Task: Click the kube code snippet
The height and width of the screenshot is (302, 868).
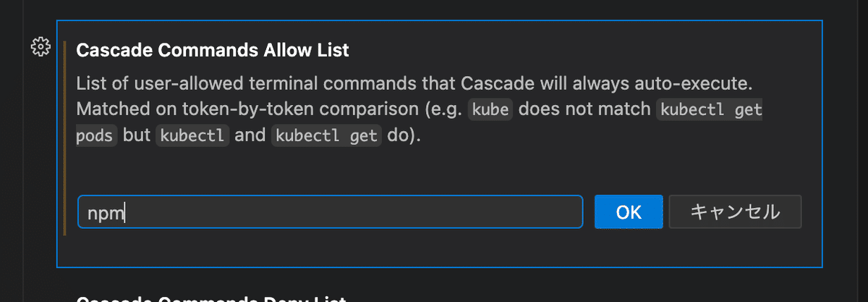Action: 490,109
